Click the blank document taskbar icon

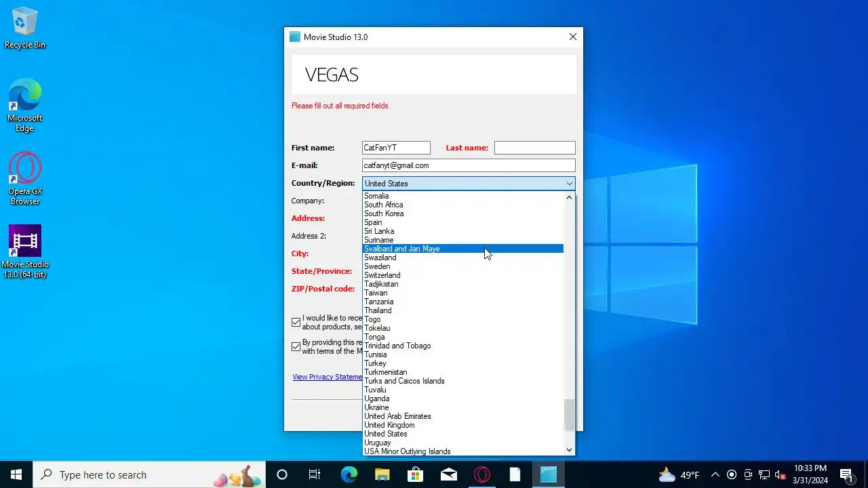coord(515,474)
